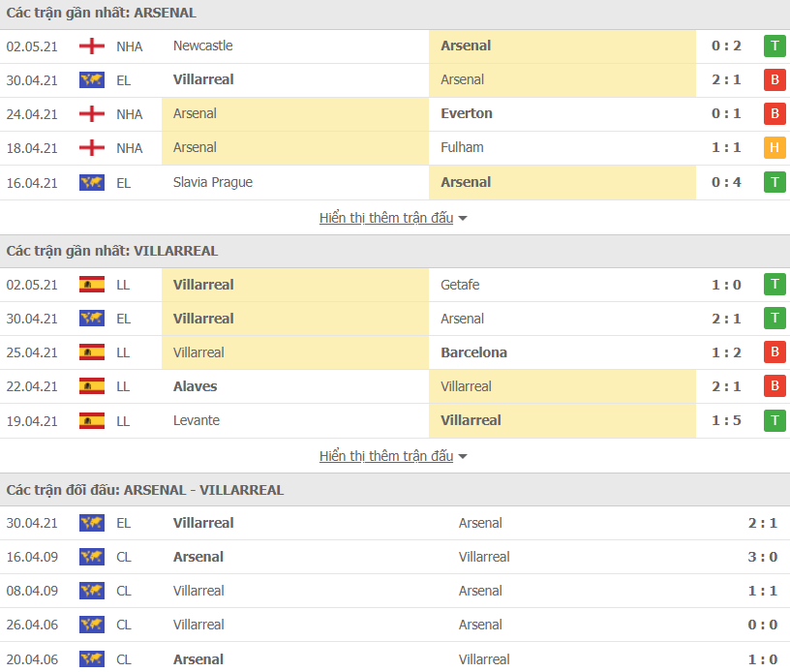Click England flag icon in Fulham row

pyautogui.click(x=92, y=148)
